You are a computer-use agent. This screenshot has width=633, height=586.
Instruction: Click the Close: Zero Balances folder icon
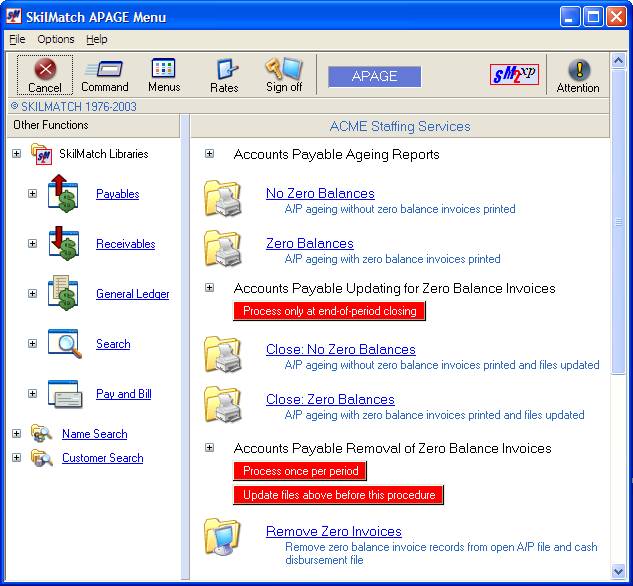pyautogui.click(x=223, y=404)
